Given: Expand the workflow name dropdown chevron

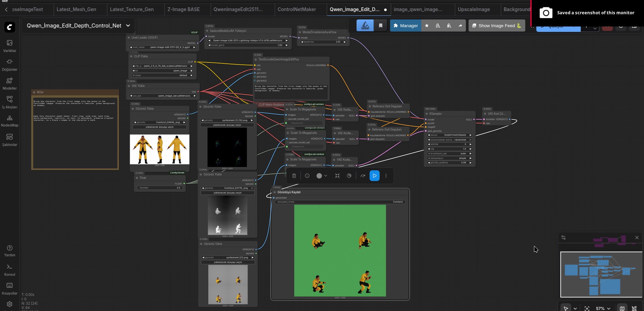Looking at the screenshot, I should click(x=128, y=25).
